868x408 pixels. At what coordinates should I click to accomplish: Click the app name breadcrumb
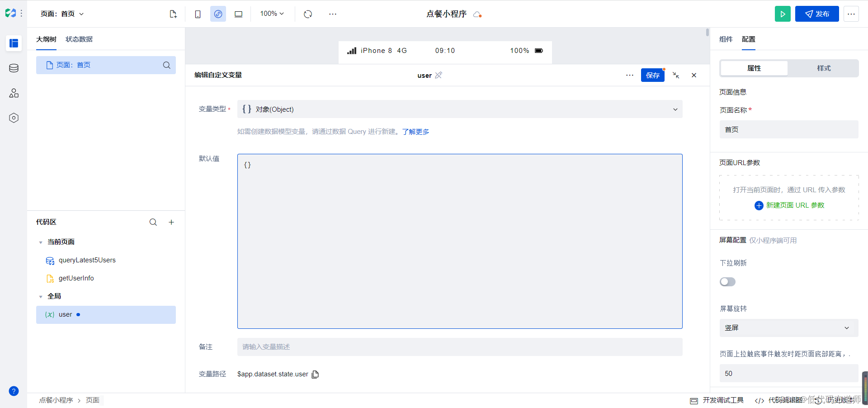[56, 400]
